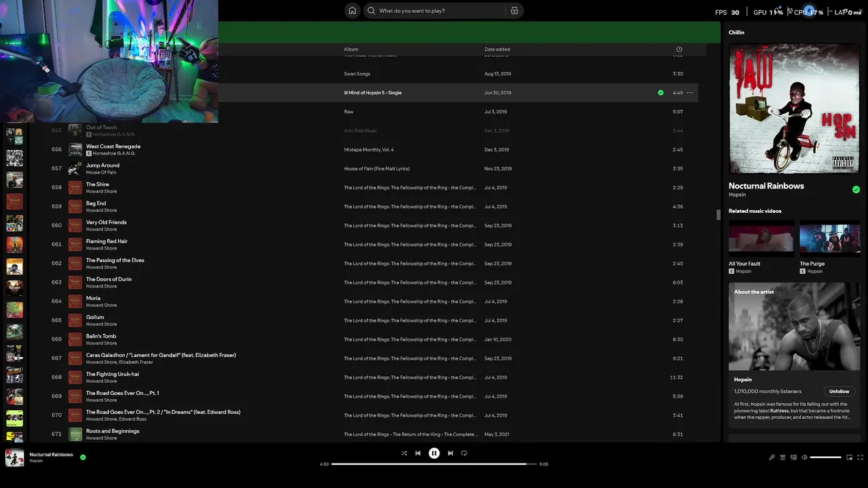Open the Raw album link in the list

349,112
